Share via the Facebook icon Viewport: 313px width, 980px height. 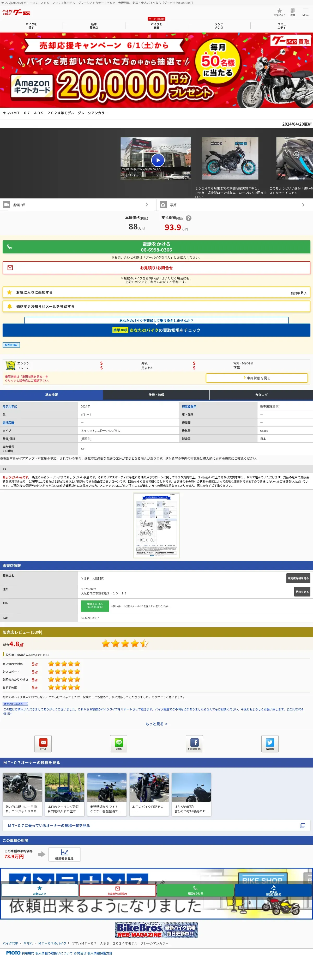click(x=194, y=744)
